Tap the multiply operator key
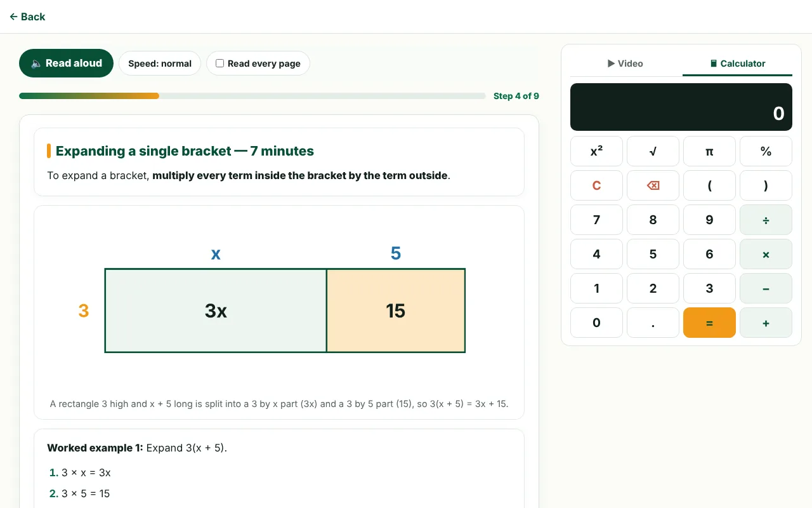The image size is (812, 508). [x=766, y=254]
